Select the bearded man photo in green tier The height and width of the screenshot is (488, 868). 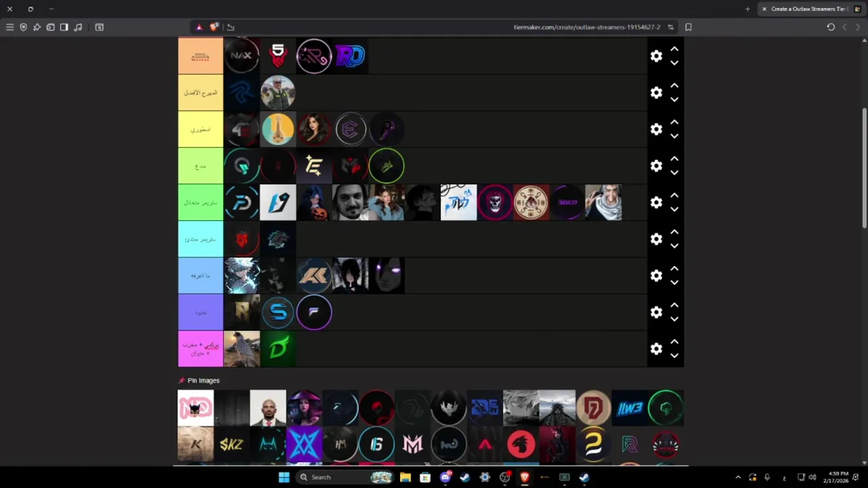click(x=350, y=203)
